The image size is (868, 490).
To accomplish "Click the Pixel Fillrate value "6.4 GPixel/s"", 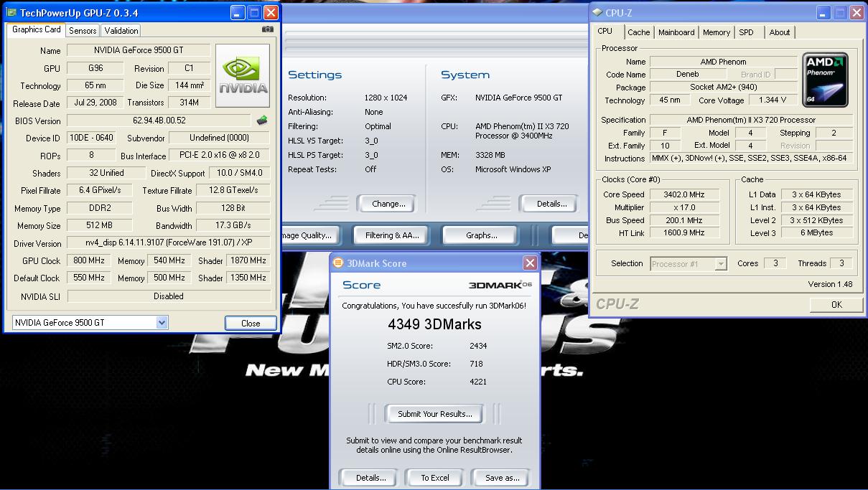I will pyautogui.click(x=100, y=190).
